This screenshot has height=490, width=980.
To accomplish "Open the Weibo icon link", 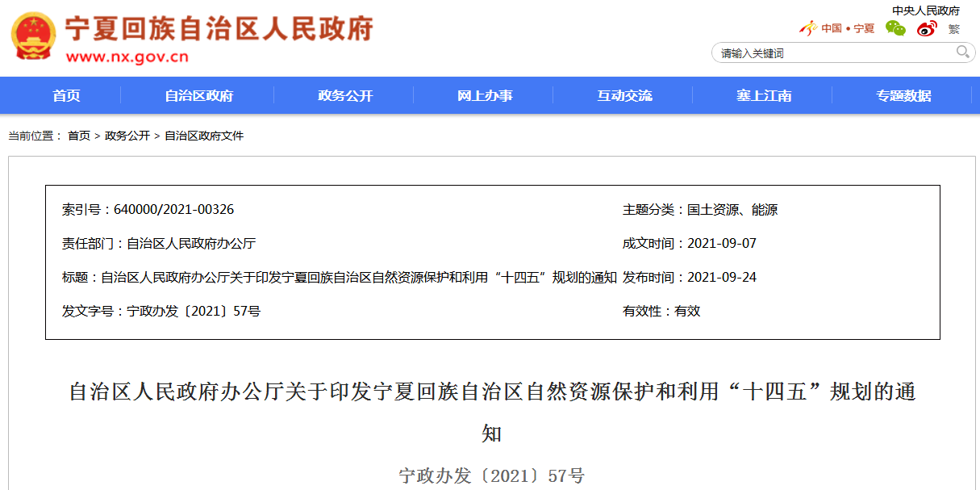I will [927, 28].
